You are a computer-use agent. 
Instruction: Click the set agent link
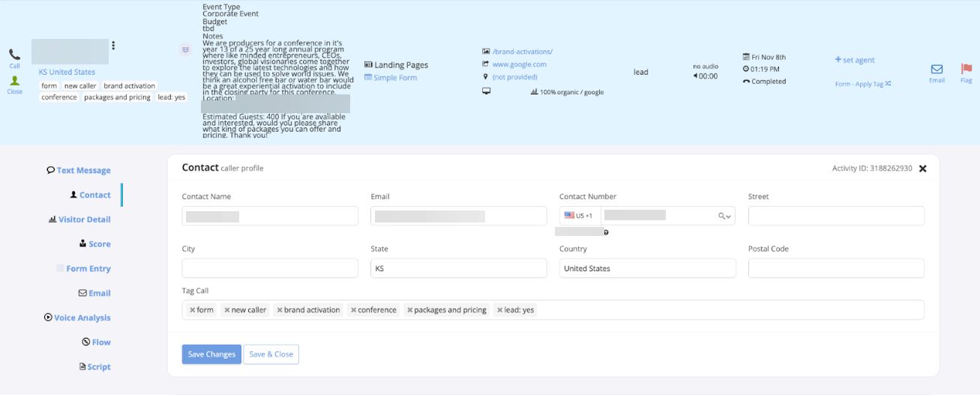click(x=859, y=60)
